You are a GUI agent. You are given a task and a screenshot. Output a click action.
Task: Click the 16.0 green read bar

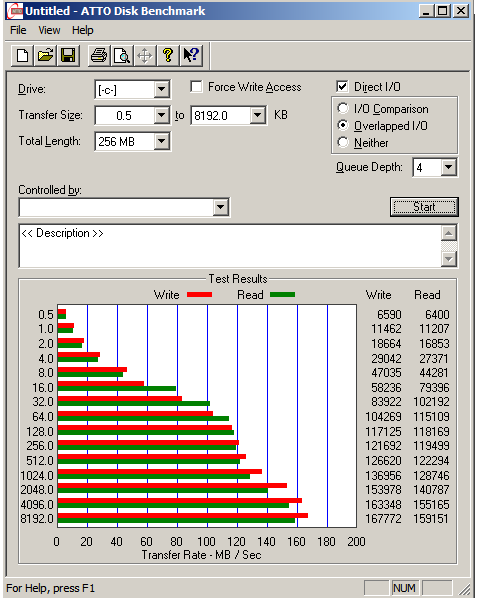click(x=117, y=389)
